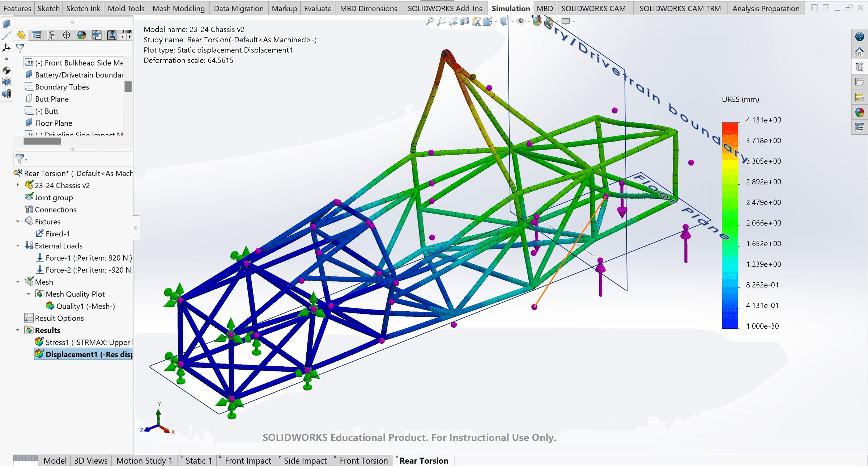Open the FeatureManager Design Tree tab
The height and width of the screenshot is (467, 868).
coord(21,35)
